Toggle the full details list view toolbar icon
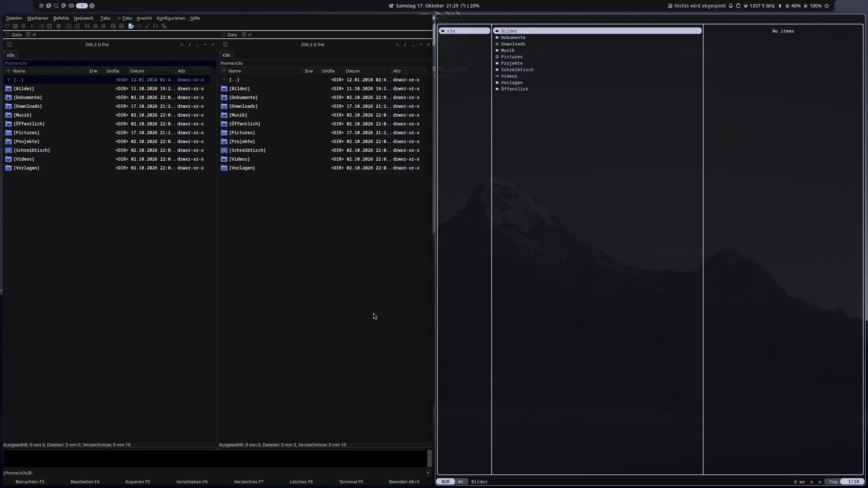 41,26
